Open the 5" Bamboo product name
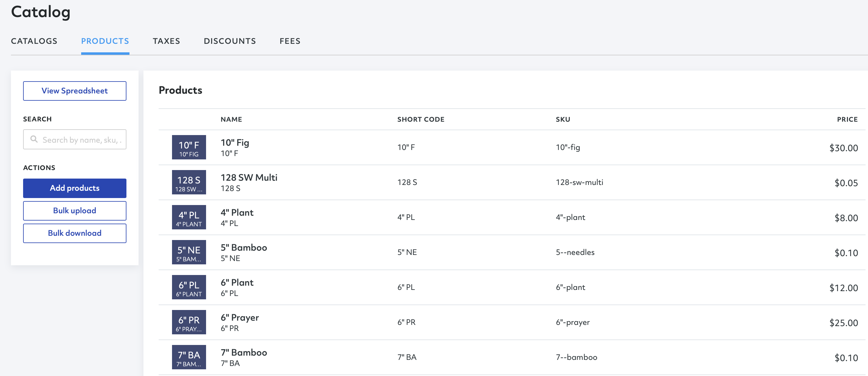Image resolution: width=868 pixels, height=376 pixels. click(244, 248)
